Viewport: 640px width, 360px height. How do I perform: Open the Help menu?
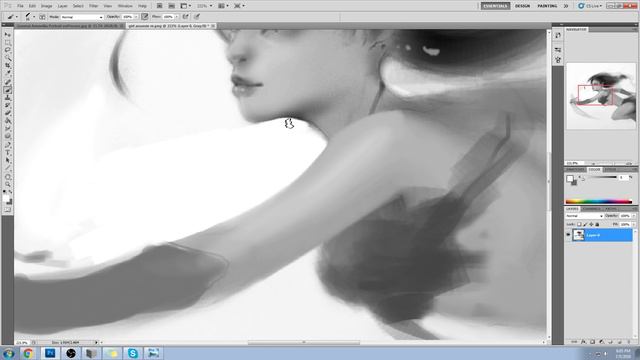(142, 6)
